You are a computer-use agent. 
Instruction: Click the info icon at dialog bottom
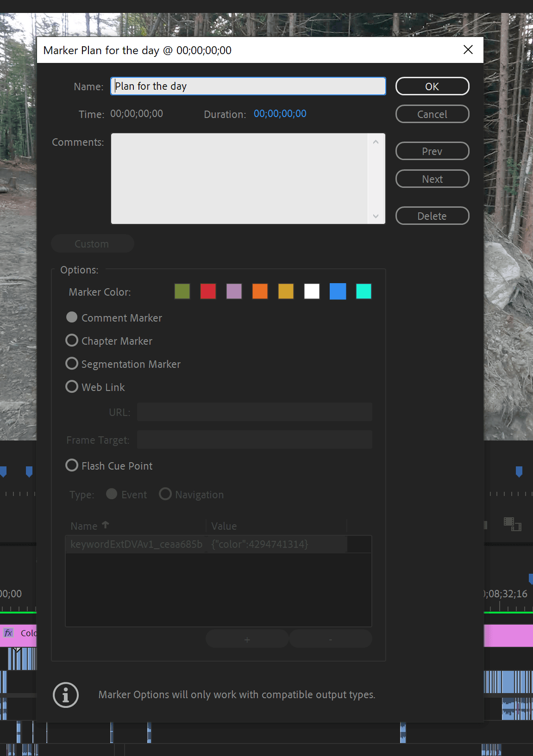click(66, 695)
